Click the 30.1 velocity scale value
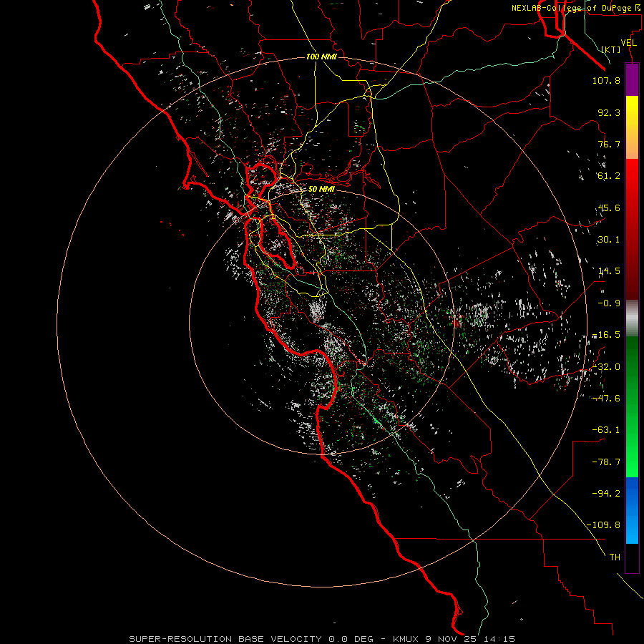 [609, 240]
